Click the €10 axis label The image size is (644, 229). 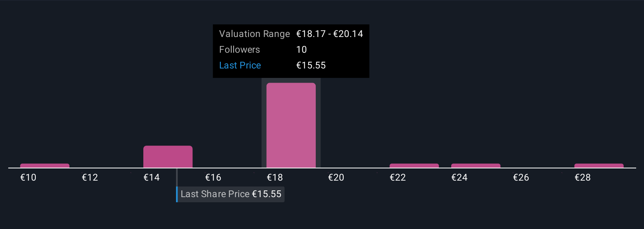pos(28,177)
